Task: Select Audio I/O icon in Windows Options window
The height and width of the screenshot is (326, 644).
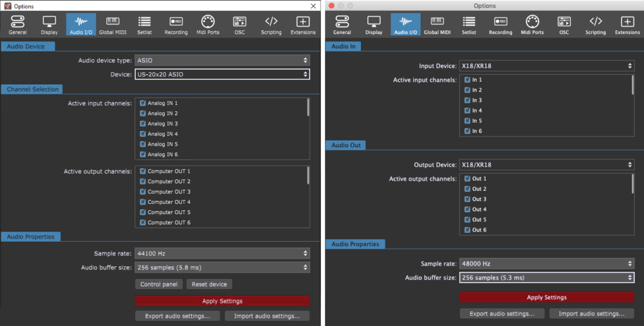Action: click(x=81, y=25)
